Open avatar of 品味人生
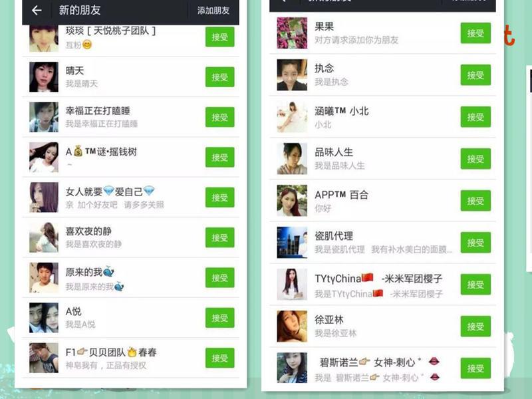 point(292,159)
